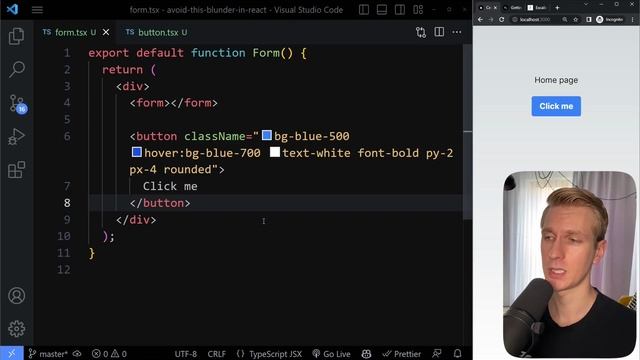Click the editor vertical scrollbar
The width and height of the screenshot is (640, 360).
468,131
